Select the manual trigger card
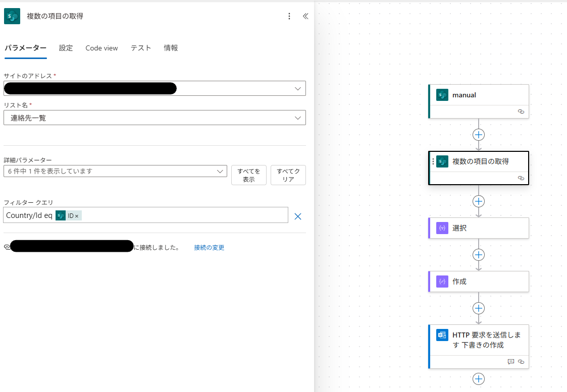Image resolution: width=567 pixels, height=392 pixels. pos(479,101)
